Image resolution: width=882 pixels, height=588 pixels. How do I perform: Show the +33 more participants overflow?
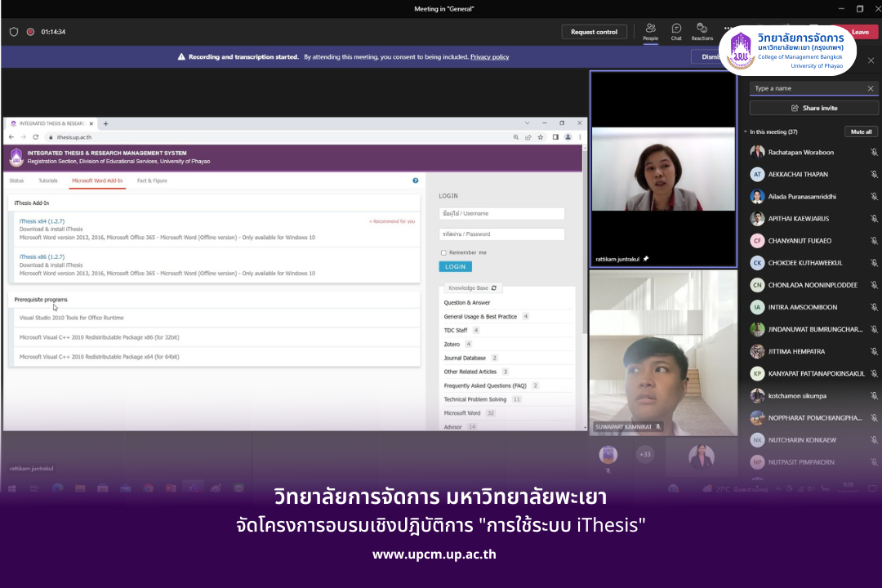pos(644,454)
